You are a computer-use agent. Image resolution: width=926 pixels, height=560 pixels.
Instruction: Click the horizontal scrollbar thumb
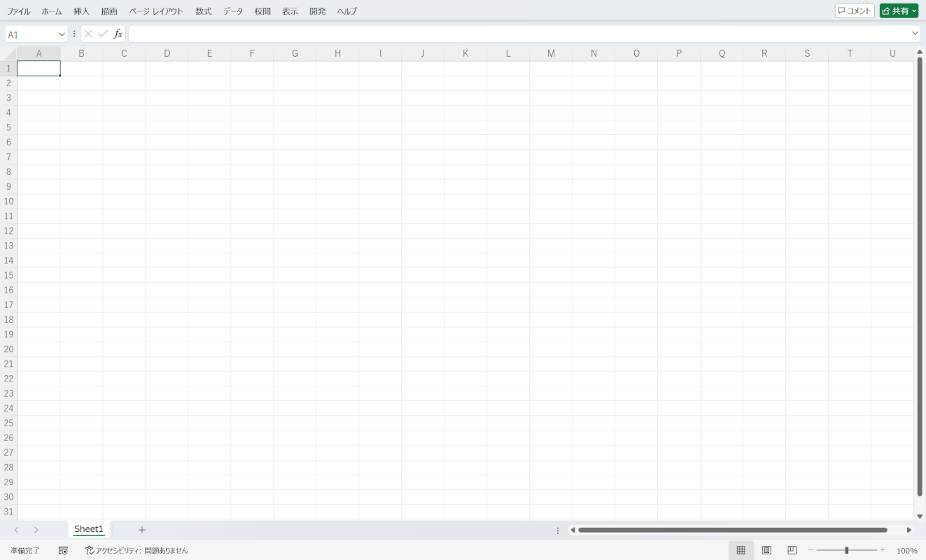click(732, 530)
